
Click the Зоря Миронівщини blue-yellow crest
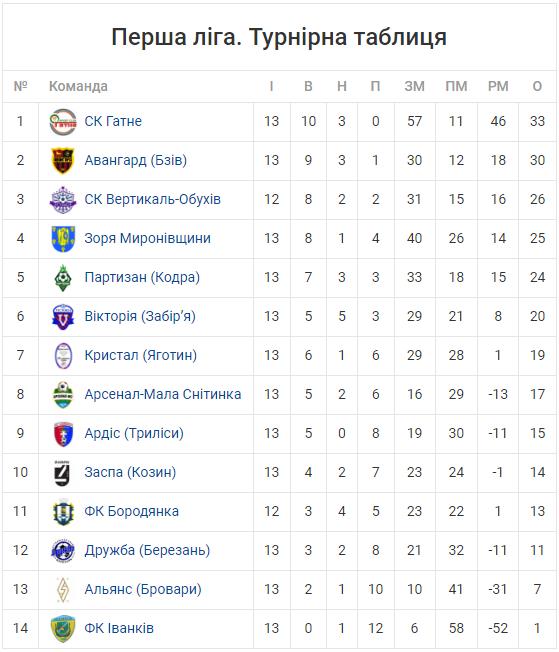pos(63,239)
